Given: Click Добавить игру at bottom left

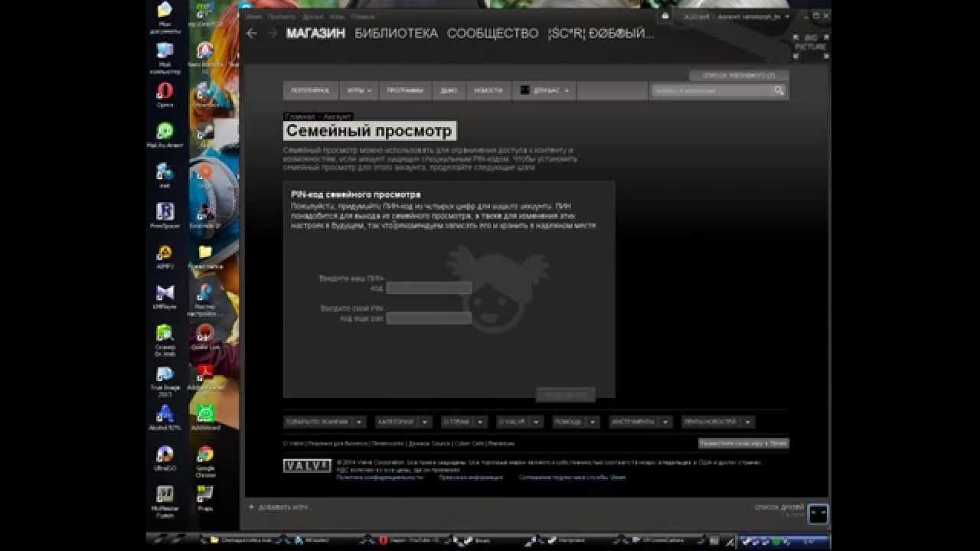Looking at the screenshot, I should (279, 507).
